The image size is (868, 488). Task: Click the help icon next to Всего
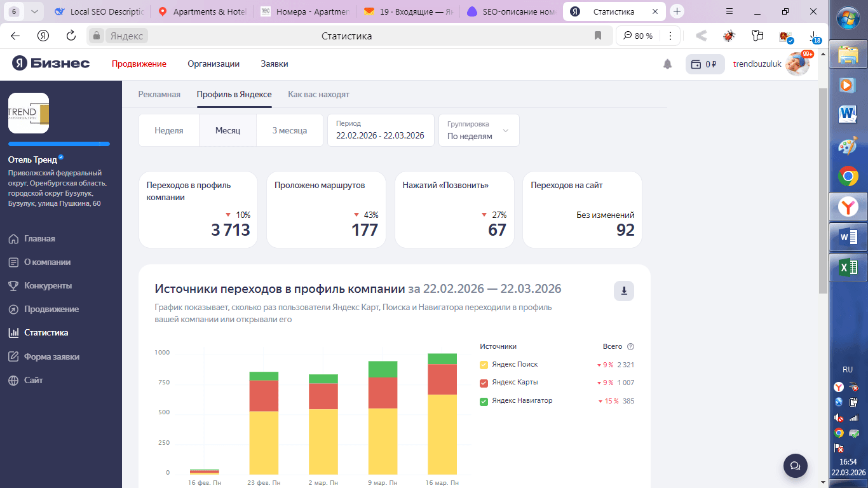click(x=630, y=347)
